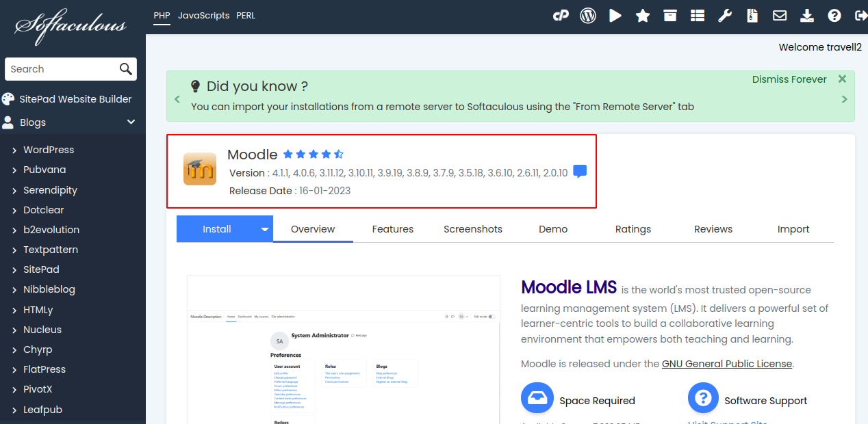Click the Space Required inbox icon

[537, 398]
